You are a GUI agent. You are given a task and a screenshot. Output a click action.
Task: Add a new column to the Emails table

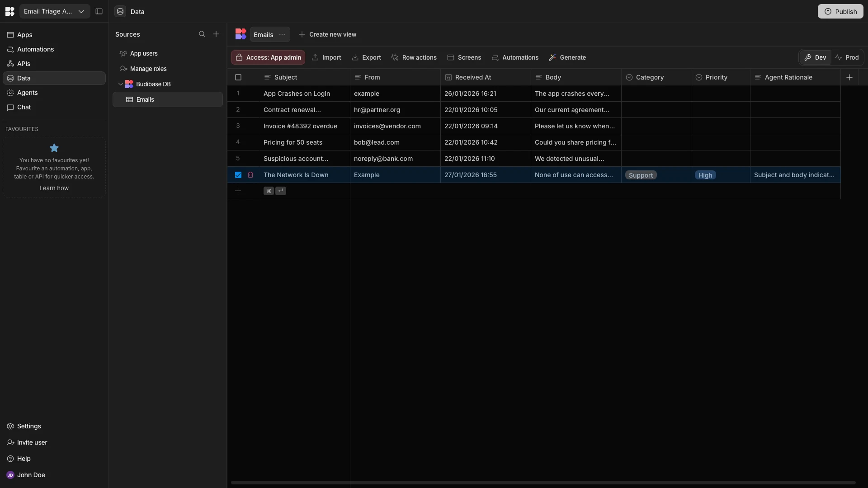(x=849, y=77)
